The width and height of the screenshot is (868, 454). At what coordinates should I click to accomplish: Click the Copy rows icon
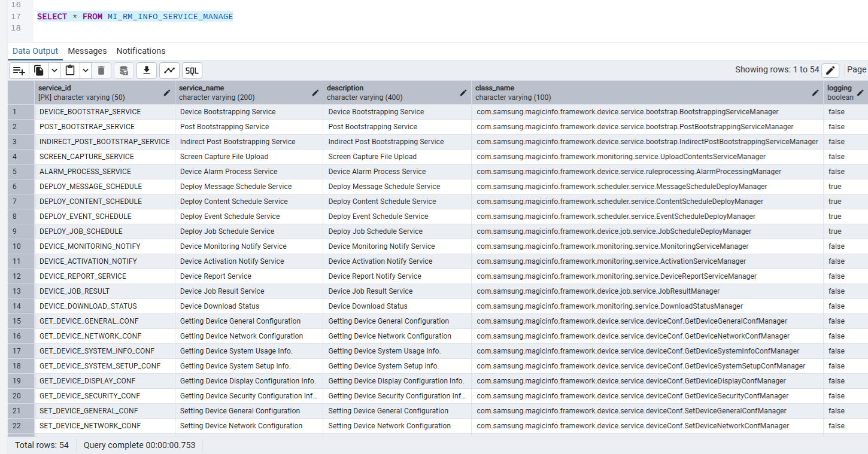tap(39, 71)
